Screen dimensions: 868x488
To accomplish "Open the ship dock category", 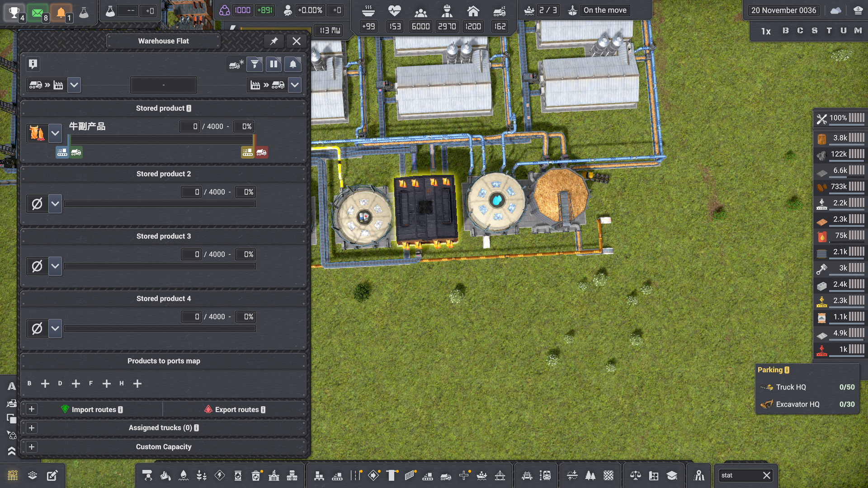I will tap(482, 475).
